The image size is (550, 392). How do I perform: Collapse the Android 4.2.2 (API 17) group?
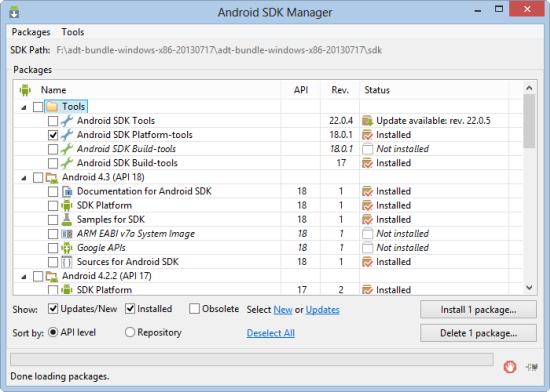pyautogui.click(x=24, y=277)
